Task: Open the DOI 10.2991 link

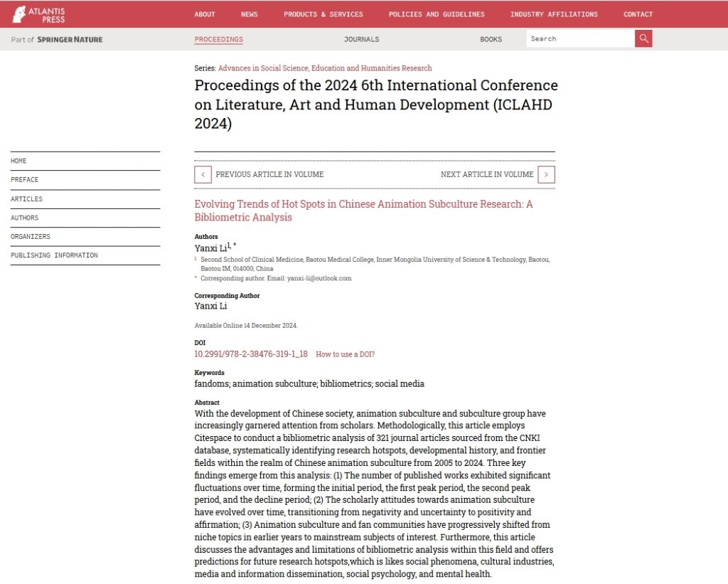Action: click(251, 354)
